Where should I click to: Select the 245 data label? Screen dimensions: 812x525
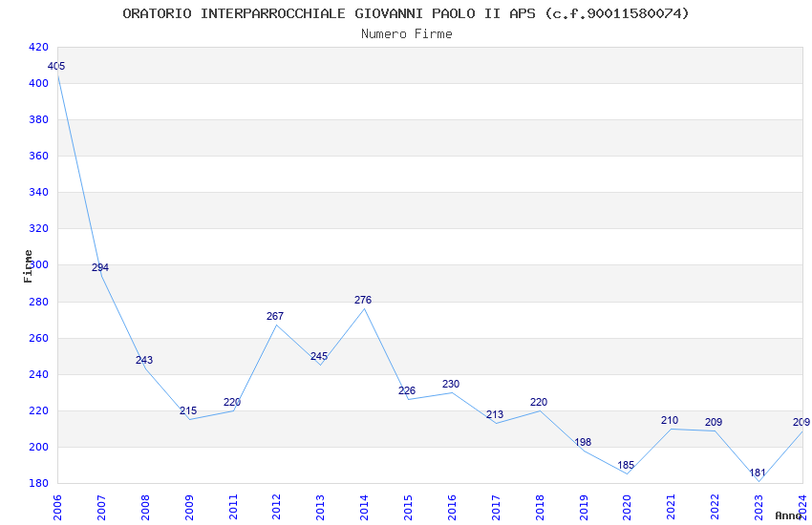click(319, 356)
